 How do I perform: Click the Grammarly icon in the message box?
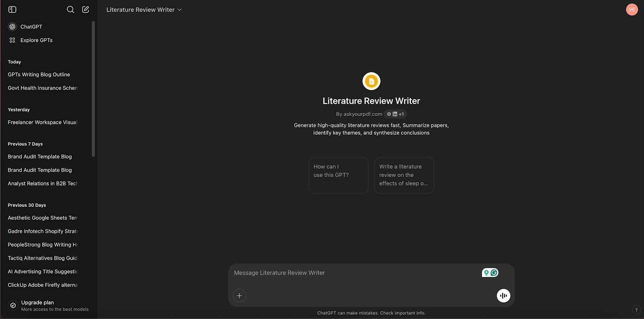coord(494,273)
